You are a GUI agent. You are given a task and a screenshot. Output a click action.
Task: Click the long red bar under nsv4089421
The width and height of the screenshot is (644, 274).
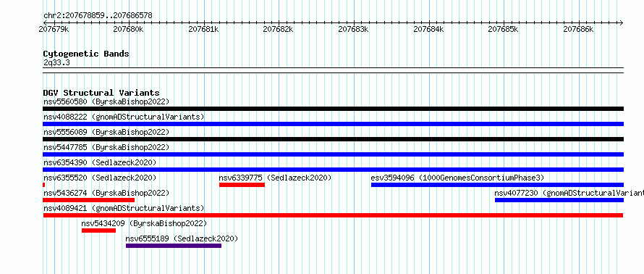coord(333,215)
